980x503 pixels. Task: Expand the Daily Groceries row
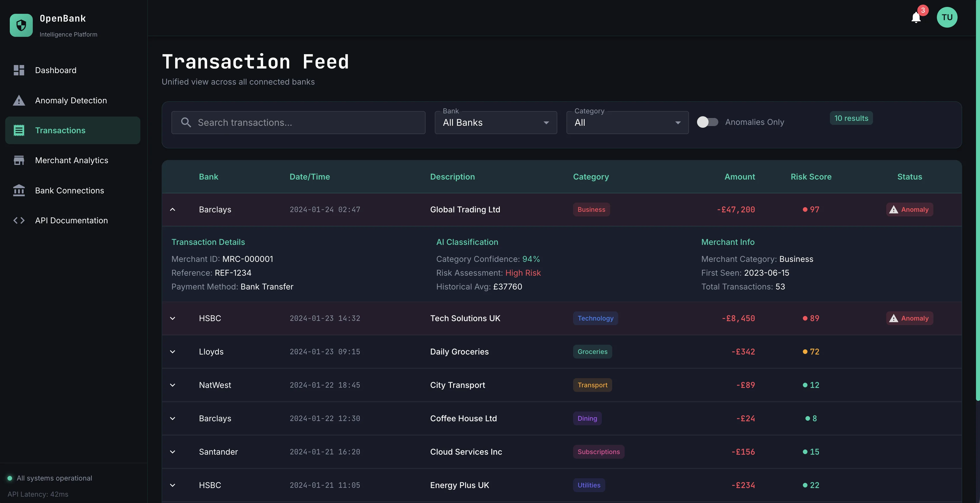pyautogui.click(x=173, y=352)
